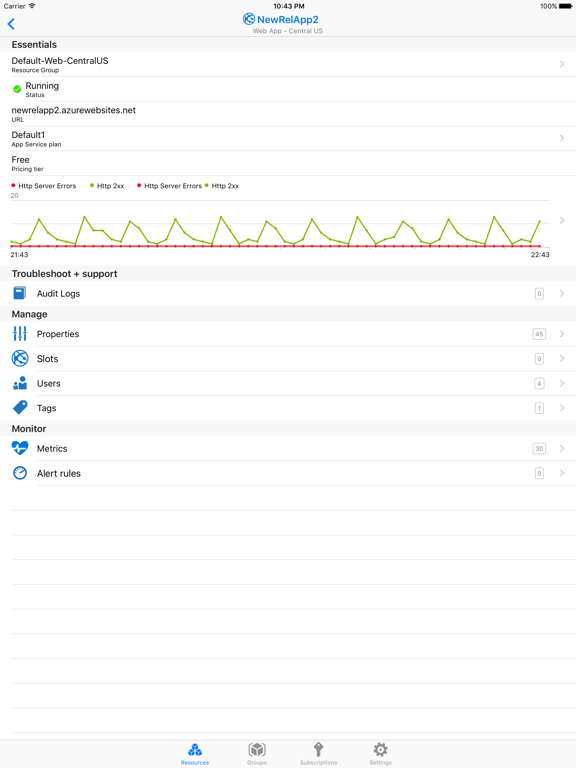This screenshot has height=768, width=576.
Task: Click the Metrics heartbeat icon
Action: coord(20,448)
